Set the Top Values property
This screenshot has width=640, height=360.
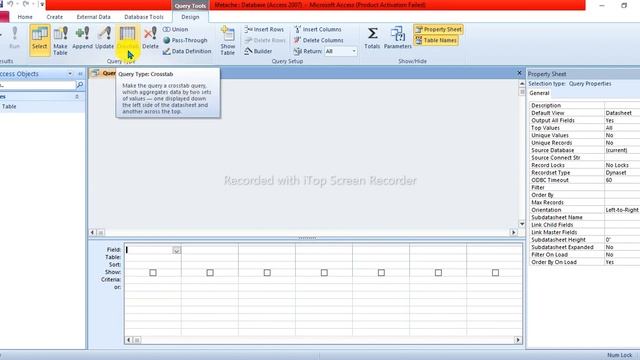[622, 128]
